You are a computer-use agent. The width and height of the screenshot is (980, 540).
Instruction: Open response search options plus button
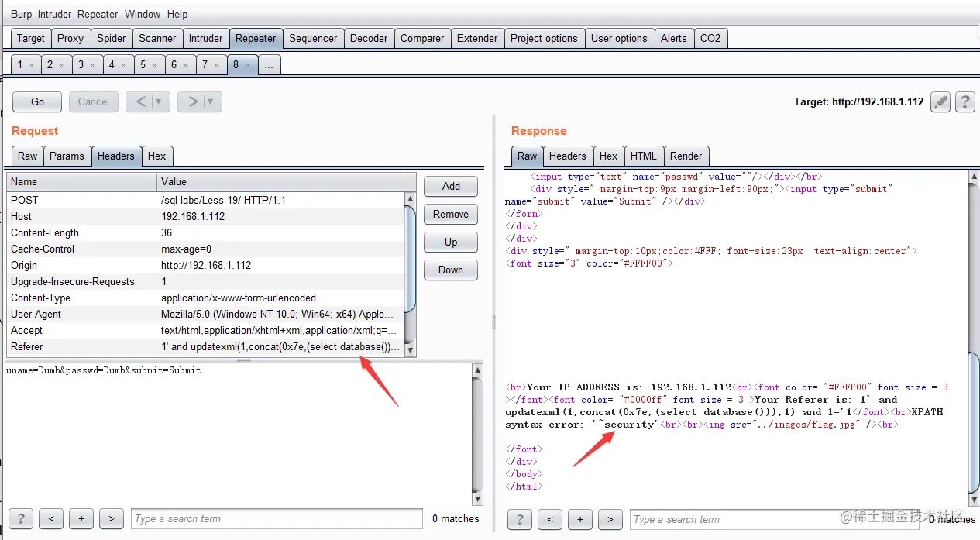tap(579, 519)
